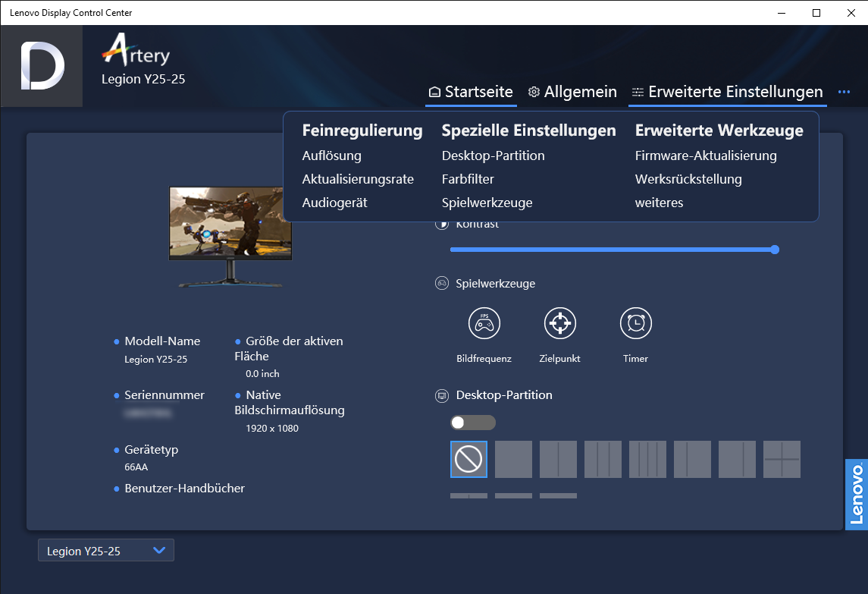Open Firmware-Aktualisierung
The height and width of the screenshot is (594, 868).
(706, 156)
